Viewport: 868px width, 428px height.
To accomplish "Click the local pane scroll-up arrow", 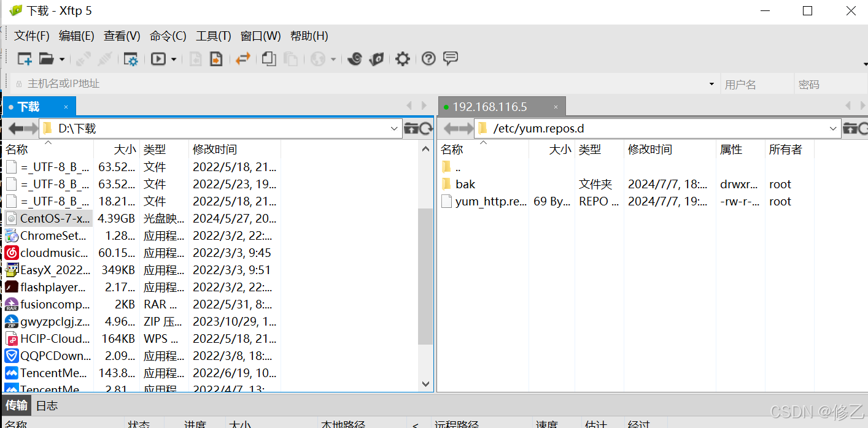I will click(425, 148).
